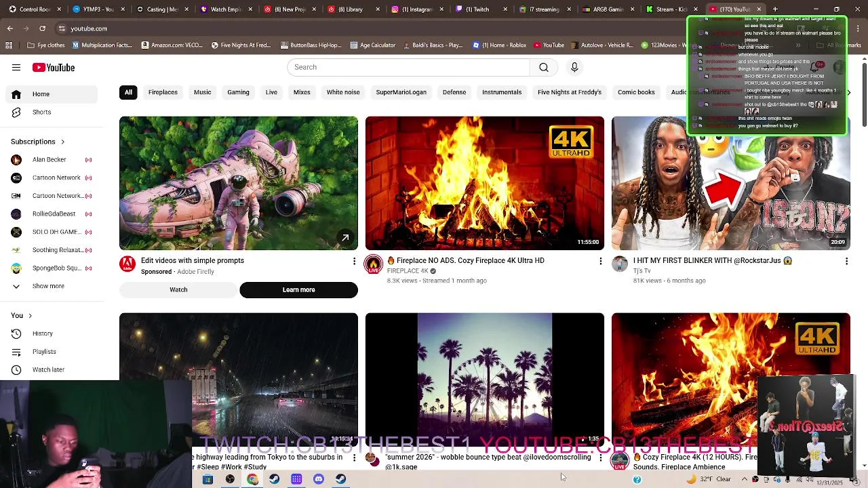The height and width of the screenshot is (488, 868).
Task: Expand Show more subscriptions
Action: point(52,286)
